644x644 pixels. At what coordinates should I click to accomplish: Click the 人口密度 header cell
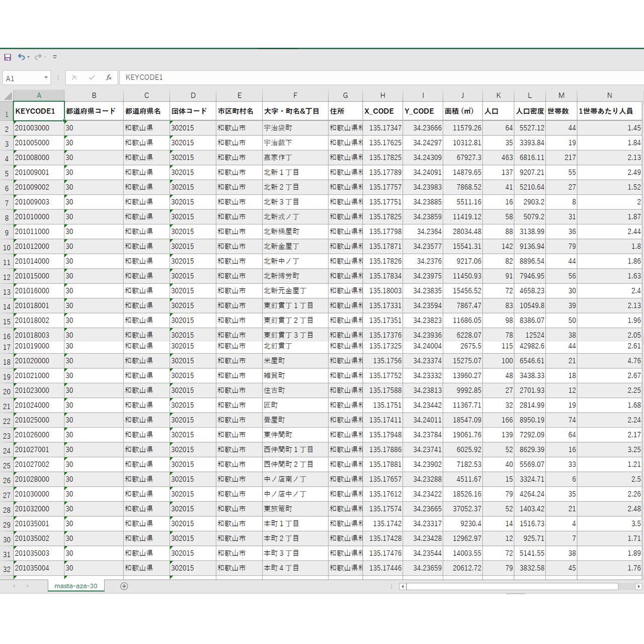[x=529, y=111]
